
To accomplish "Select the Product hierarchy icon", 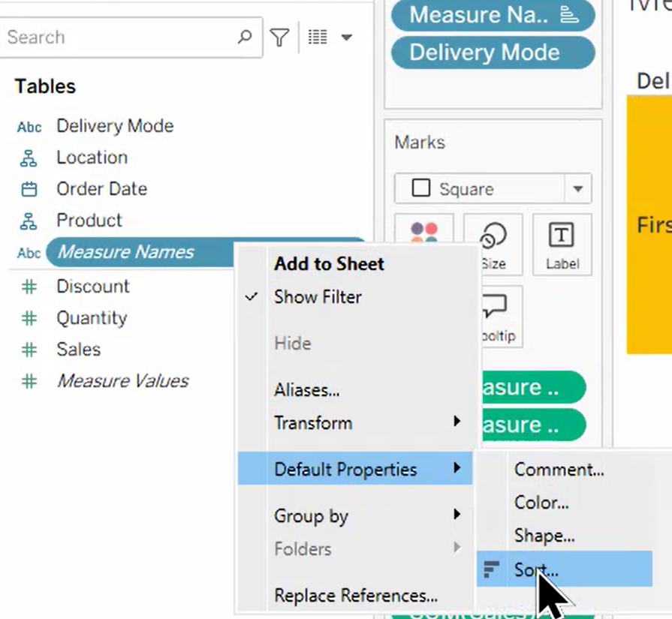I will coord(29,221).
